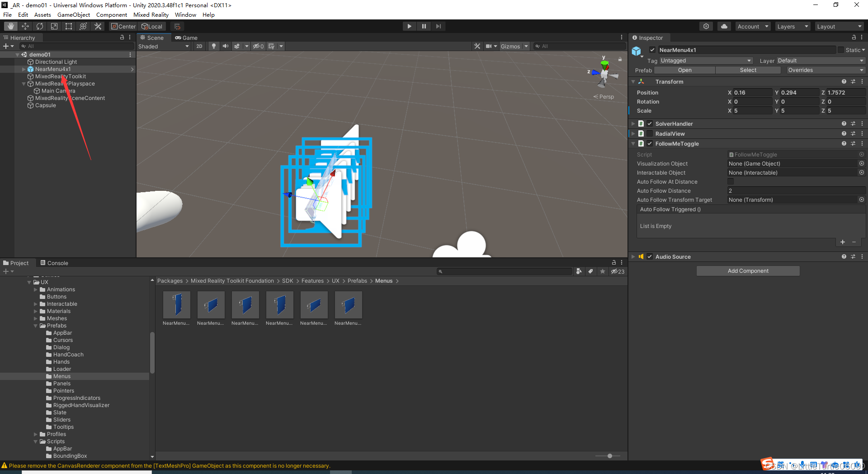Viewport: 868px width, 474px height.
Task: Select the Rect tool
Action: [x=69, y=26]
